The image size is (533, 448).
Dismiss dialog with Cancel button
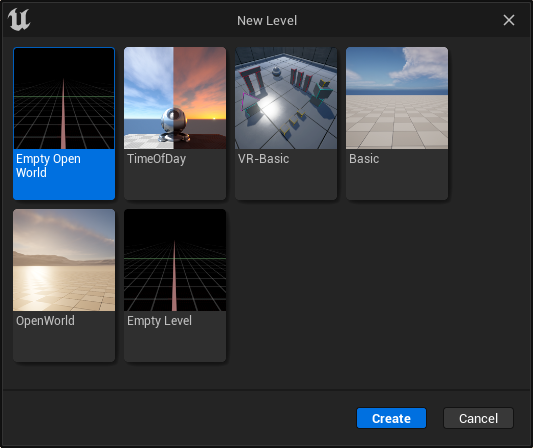pyautogui.click(x=478, y=418)
